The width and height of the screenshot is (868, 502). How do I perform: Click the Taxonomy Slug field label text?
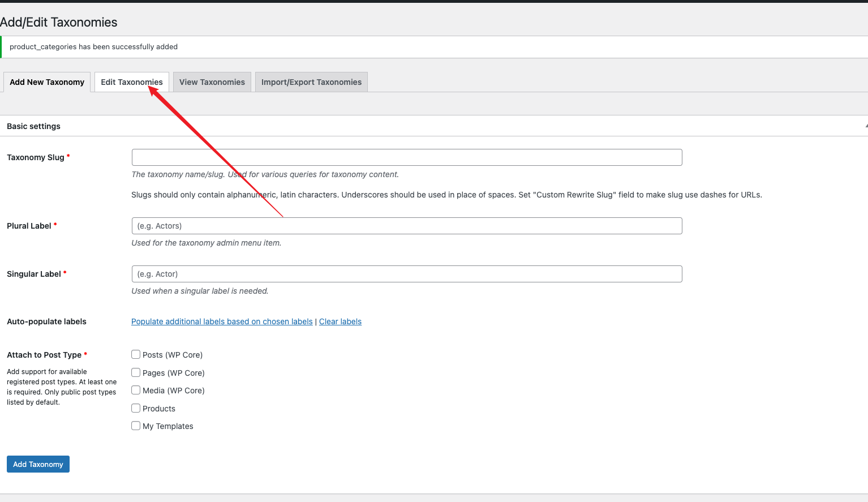click(x=35, y=157)
